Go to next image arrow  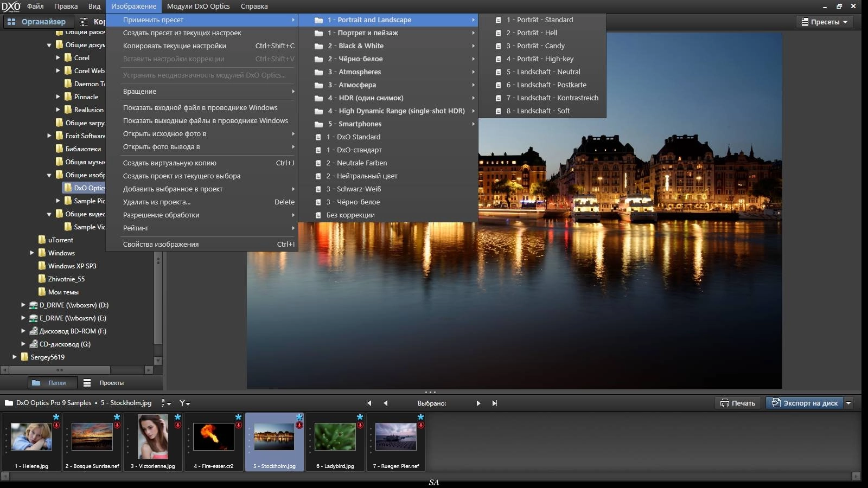478,403
